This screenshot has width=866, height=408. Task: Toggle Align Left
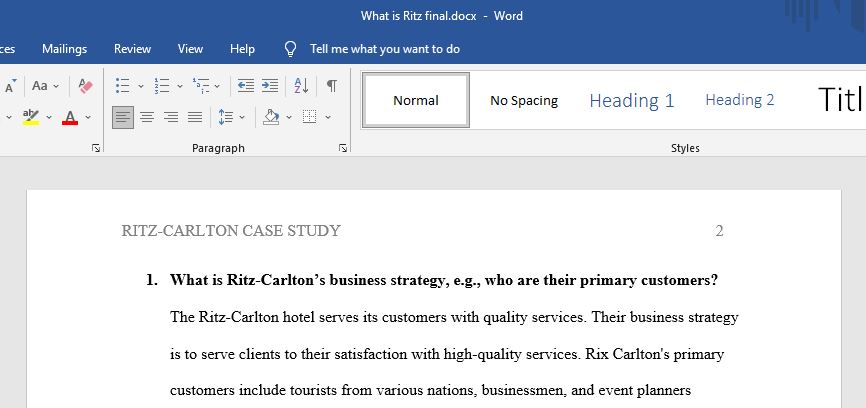coord(123,117)
